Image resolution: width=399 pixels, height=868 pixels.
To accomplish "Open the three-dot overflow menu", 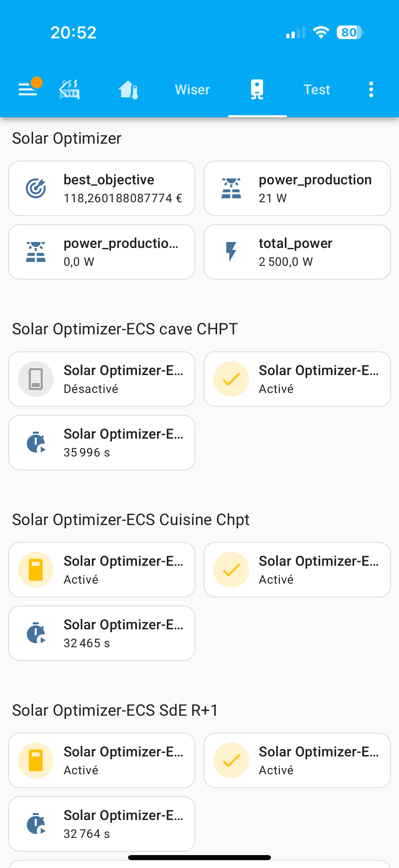I will (x=371, y=90).
